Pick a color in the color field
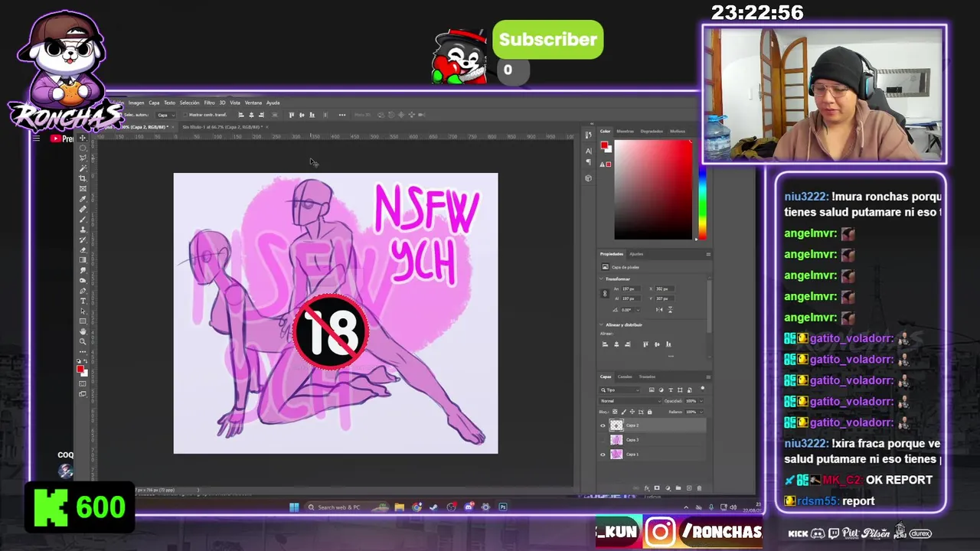This screenshot has width=980, height=551. tap(653, 190)
